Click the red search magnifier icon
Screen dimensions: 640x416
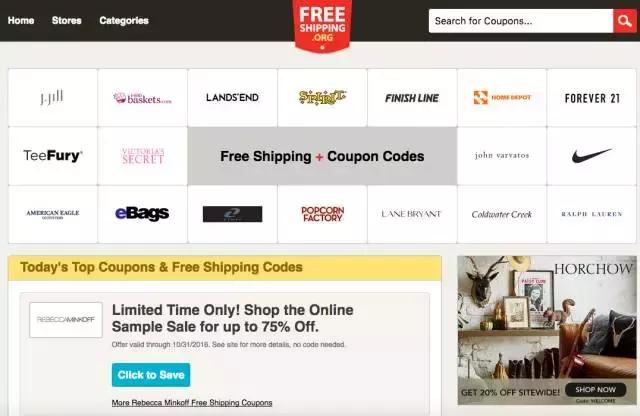click(x=624, y=21)
